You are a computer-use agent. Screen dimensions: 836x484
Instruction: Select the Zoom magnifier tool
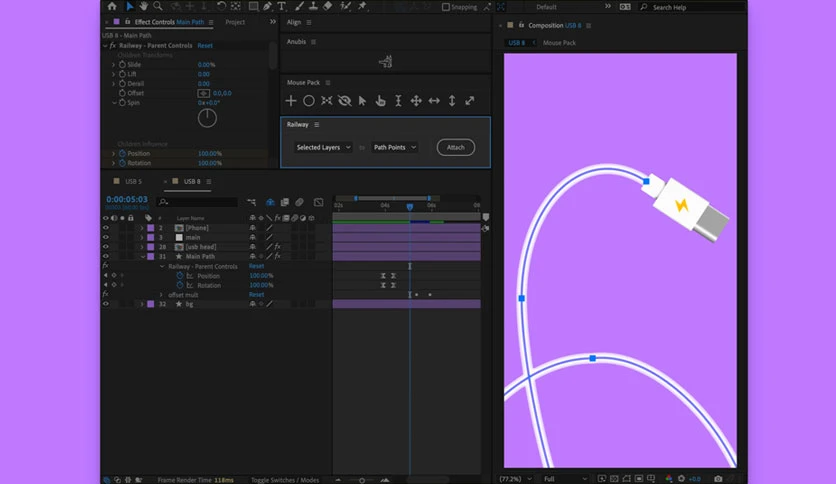pyautogui.click(x=158, y=6)
